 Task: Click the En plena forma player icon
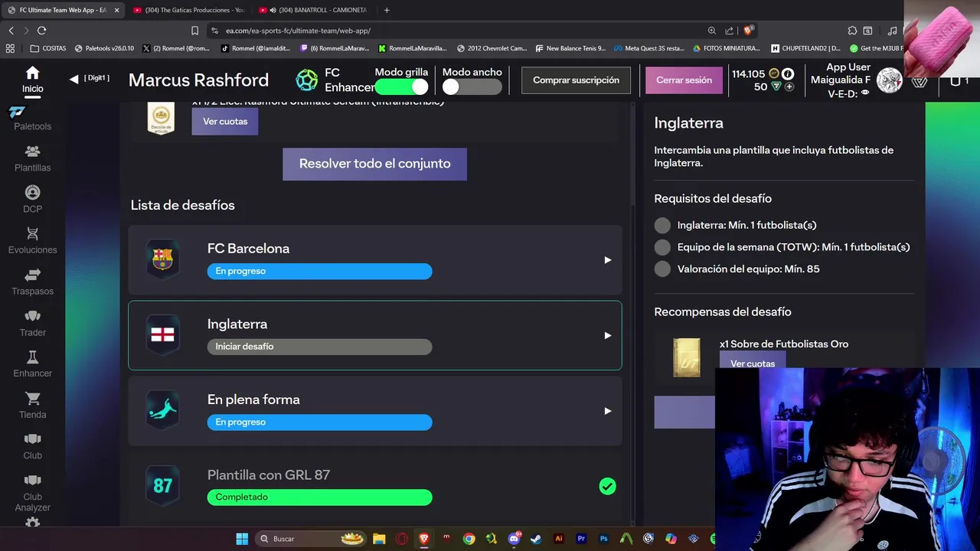[162, 411]
